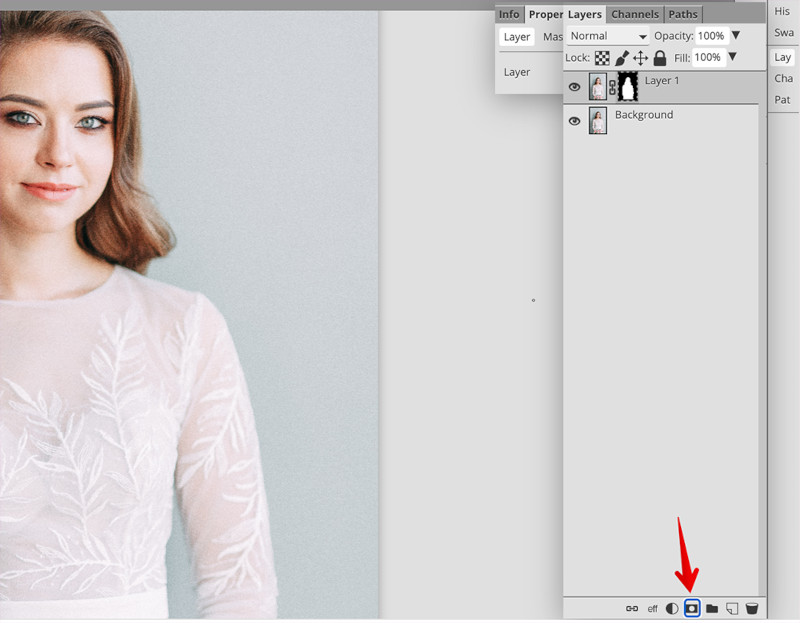Switch to the Channels tab
Image resolution: width=800 pixels, height=623 pixels.
click(634, 14)
